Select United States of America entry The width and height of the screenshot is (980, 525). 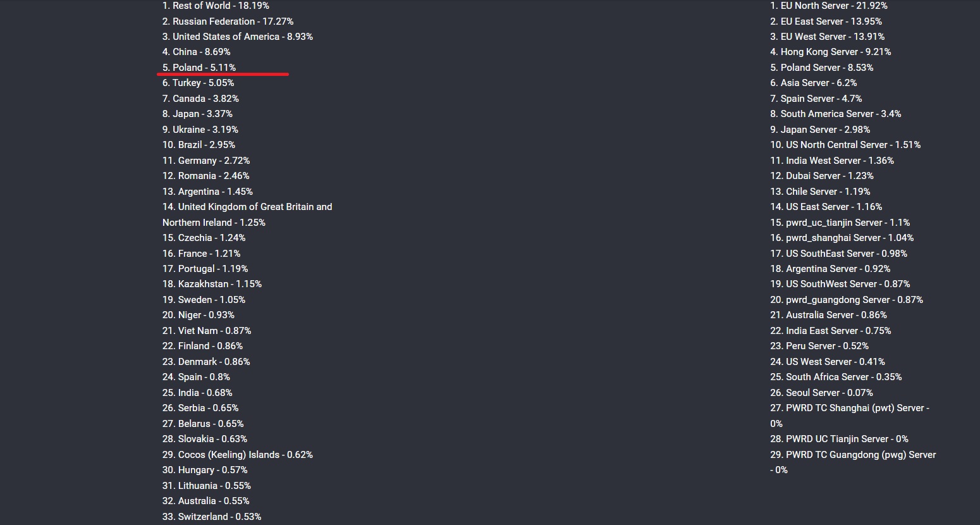(x=238, y=37)
